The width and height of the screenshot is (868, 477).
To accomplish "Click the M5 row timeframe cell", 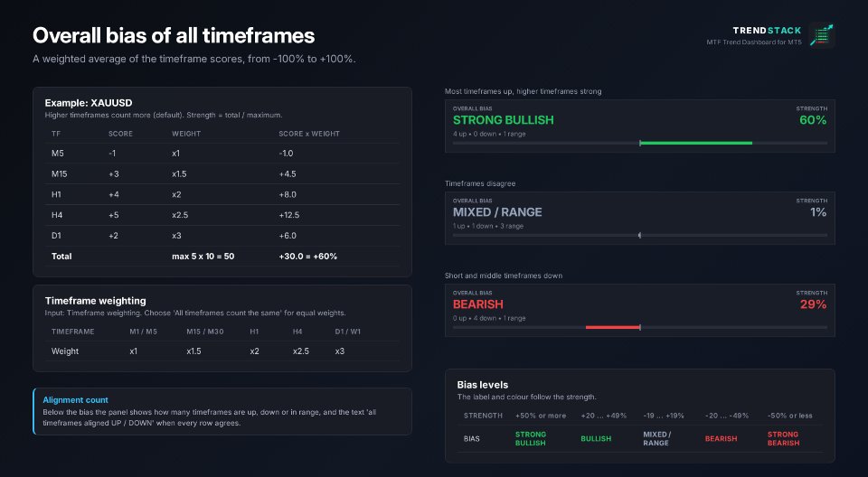I will (x=58, y=154).
